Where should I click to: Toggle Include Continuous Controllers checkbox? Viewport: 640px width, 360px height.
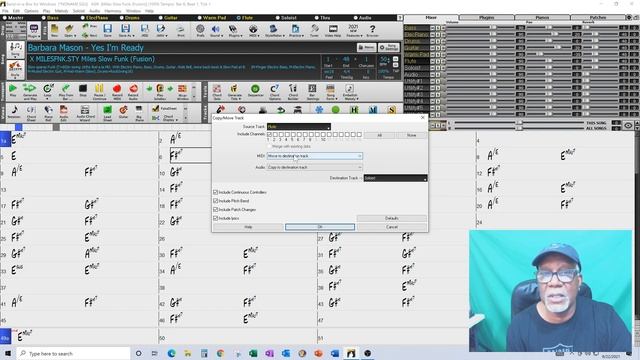(x=216, y=192)
